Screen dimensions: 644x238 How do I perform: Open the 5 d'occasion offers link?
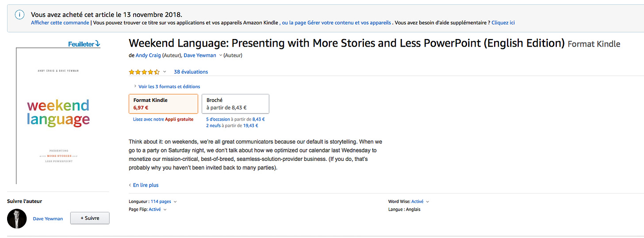click(235, 119)
